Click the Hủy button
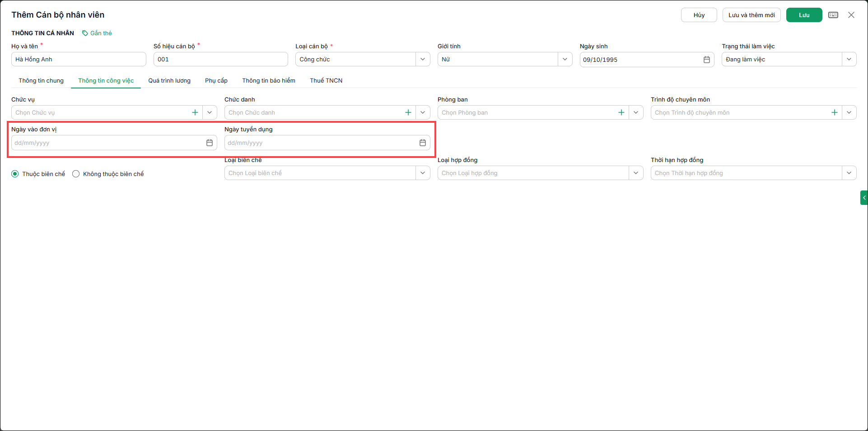Viewport: 868px width, 431px height. point(699,15)
